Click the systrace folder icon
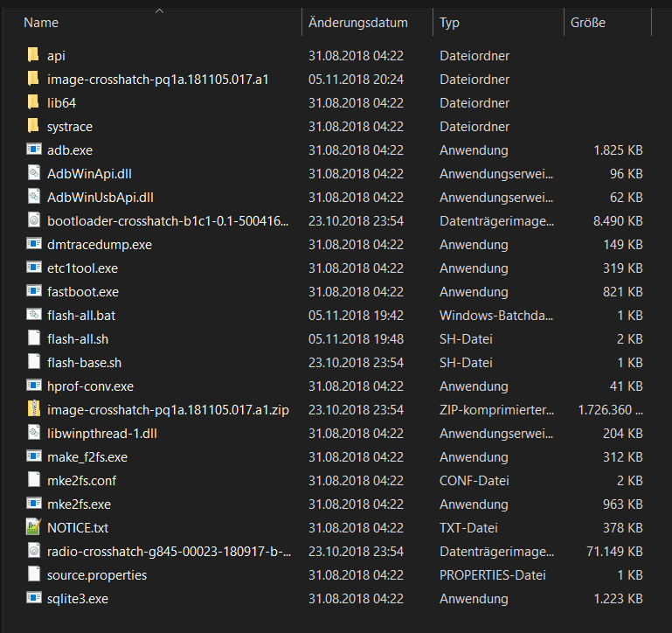 click(34, 126)
